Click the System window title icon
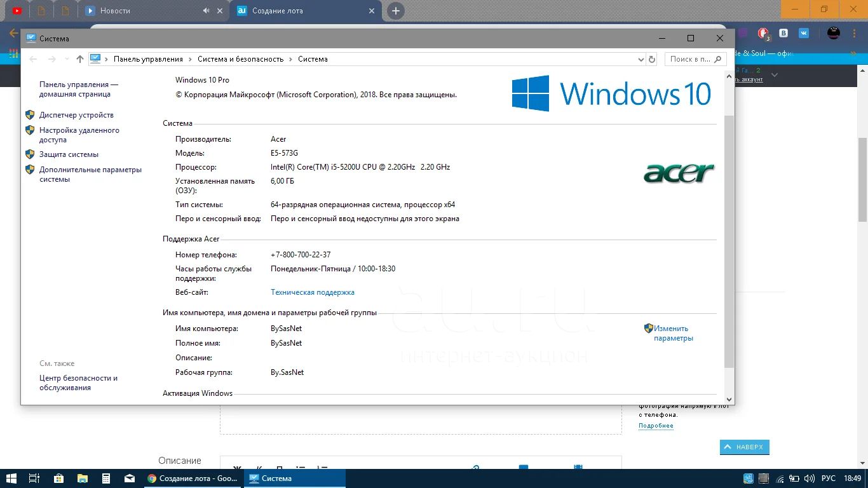This screenshot has height=488, width=868. [x=31, y=38]
